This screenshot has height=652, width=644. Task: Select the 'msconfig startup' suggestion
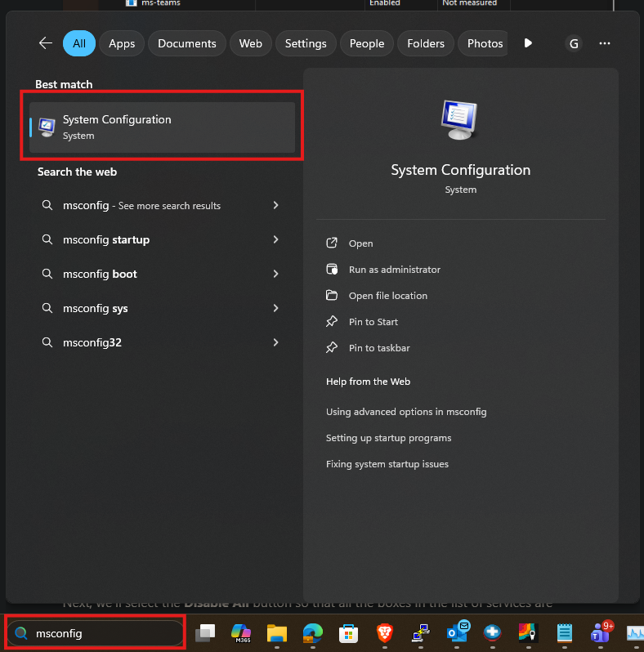point(106,239)
